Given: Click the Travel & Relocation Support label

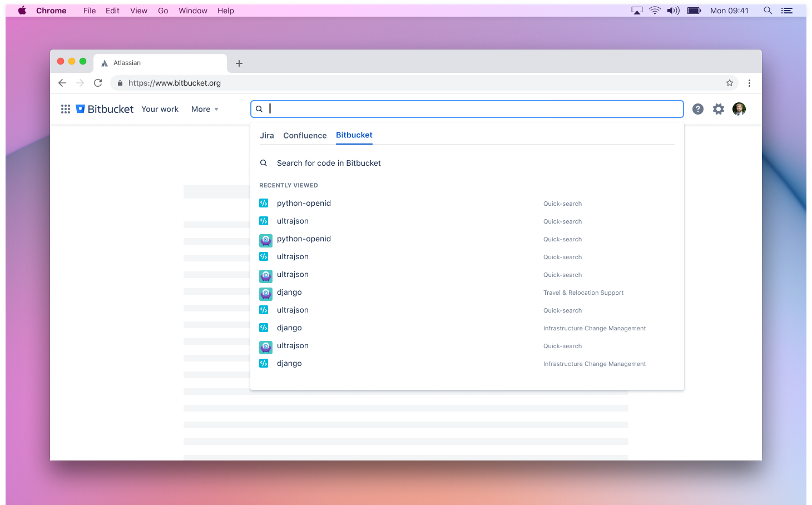Looking at the screenshot, I should [583, 293].
